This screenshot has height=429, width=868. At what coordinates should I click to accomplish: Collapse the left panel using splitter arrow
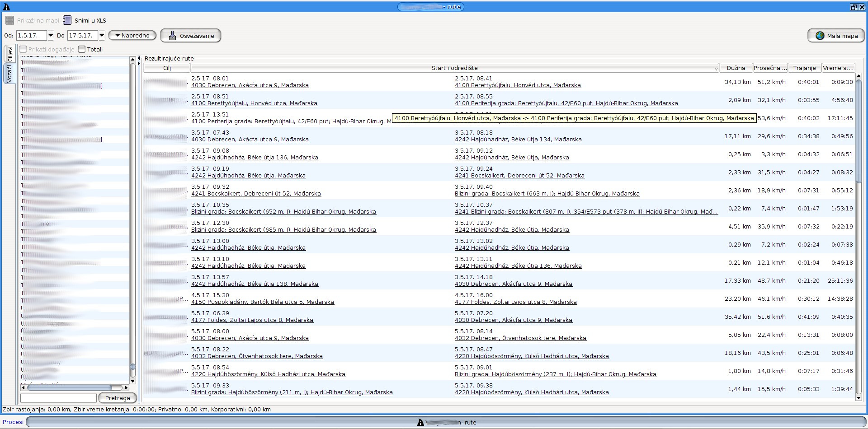point(139,59)
